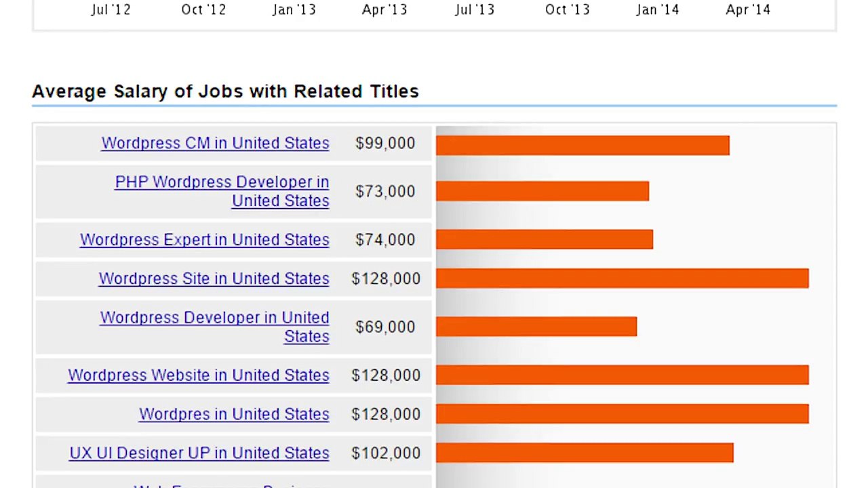868x488 pixels.
Task: Click the Jan '13 axis label
Action: coord(294,9)
